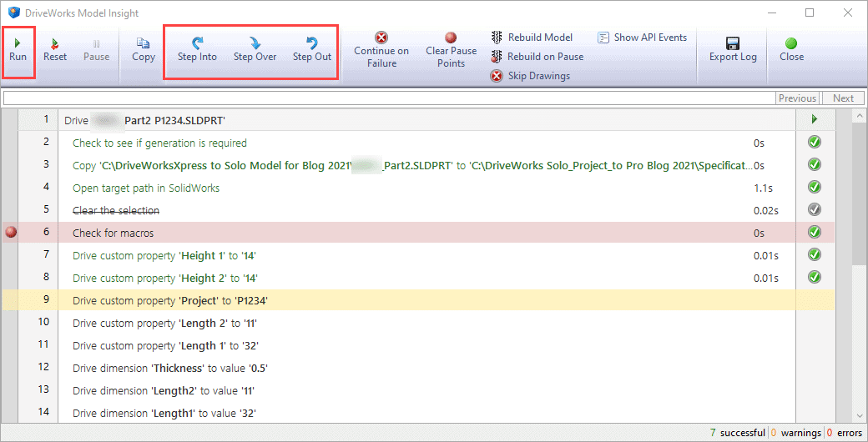Click scrollbar down arrow
This screenshot has width=868, height=442.
pyautogui.click(x=859, y=416)
